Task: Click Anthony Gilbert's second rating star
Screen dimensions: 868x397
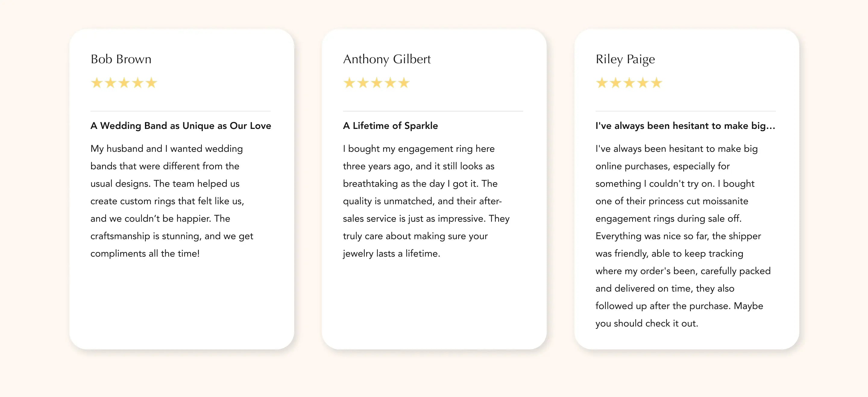Action: 363,83
